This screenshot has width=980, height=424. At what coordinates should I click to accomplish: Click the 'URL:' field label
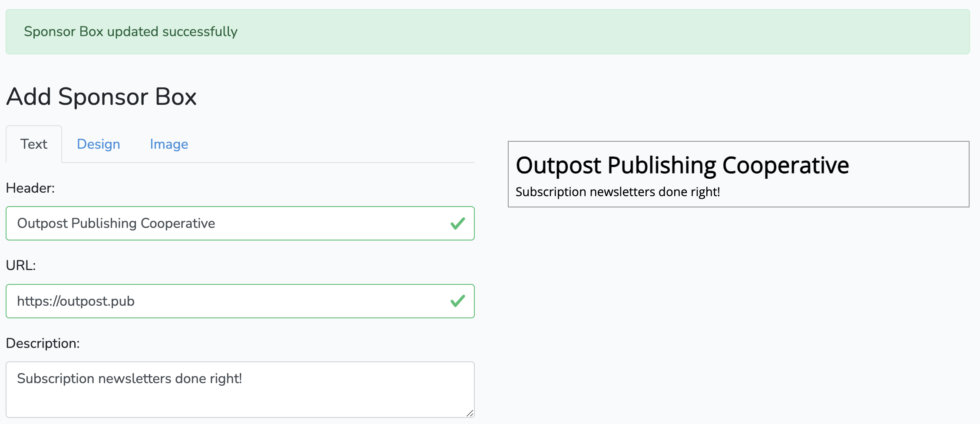click(x=21, y=265)
